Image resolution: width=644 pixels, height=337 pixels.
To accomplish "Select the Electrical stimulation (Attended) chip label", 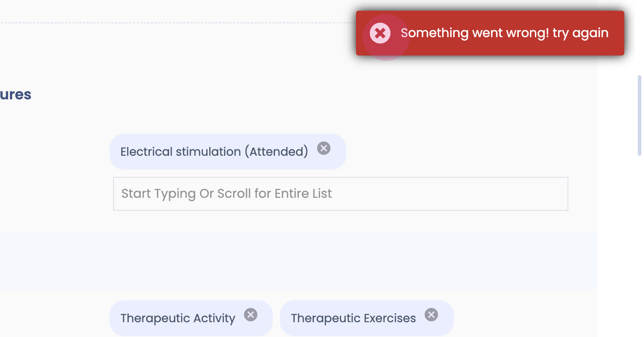I will 214,152.
